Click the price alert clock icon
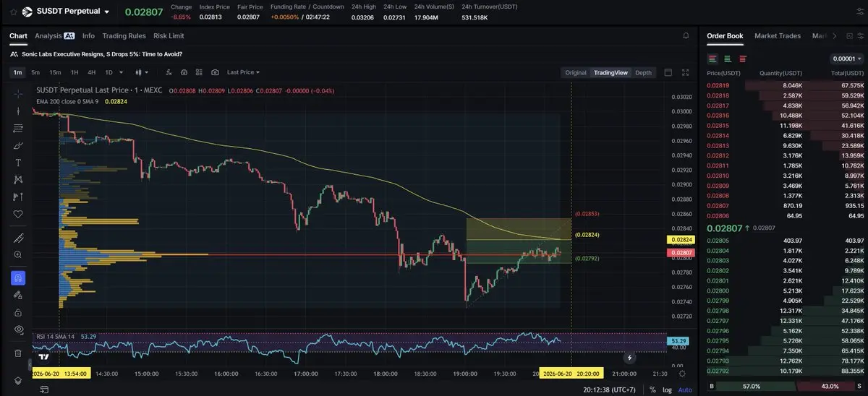The height and width of the screenshot is (396, 868). (184, 72)
